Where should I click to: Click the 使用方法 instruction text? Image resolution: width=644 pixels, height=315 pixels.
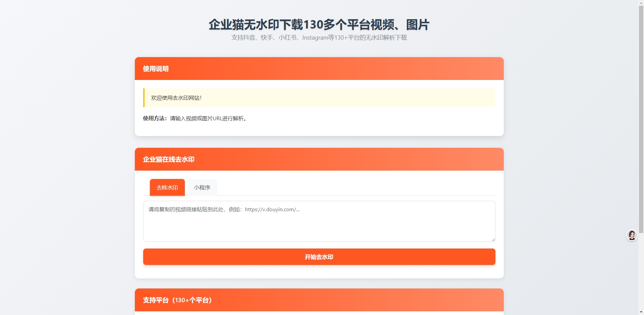196,118
